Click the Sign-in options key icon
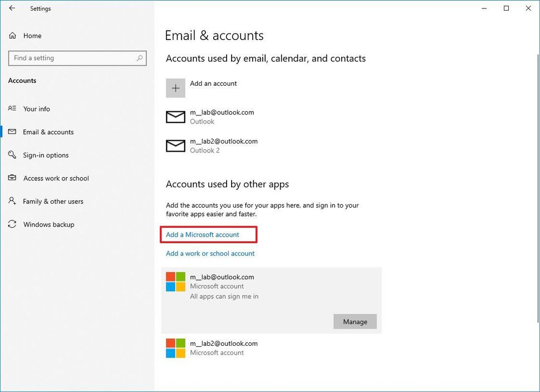Viewport: 540px width, 392px height. click(12, 155)
